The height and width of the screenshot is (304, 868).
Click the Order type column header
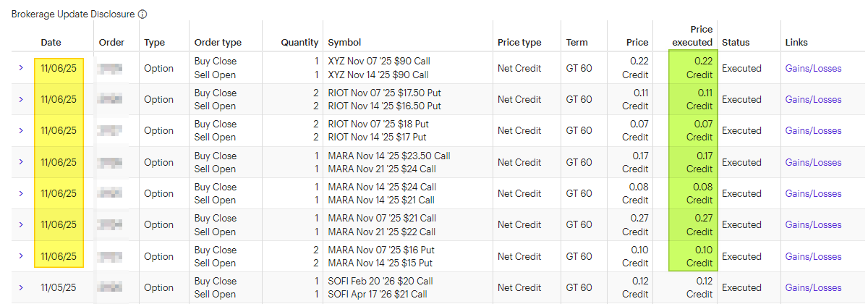pos(218,43)
